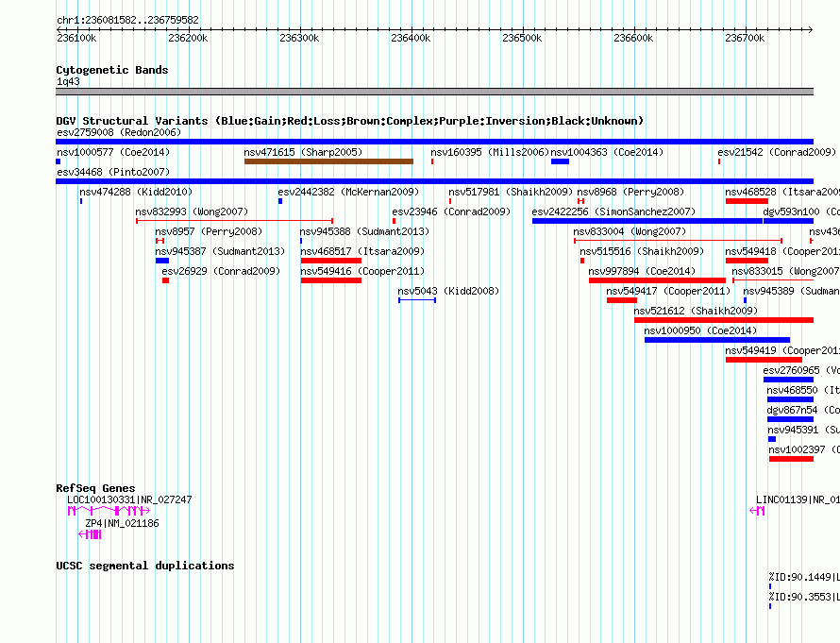The height and width of the screenshot is (643, 840).
Task: Open the %ID:90.3553 segmental duplication label
Action: click(804, 597)
